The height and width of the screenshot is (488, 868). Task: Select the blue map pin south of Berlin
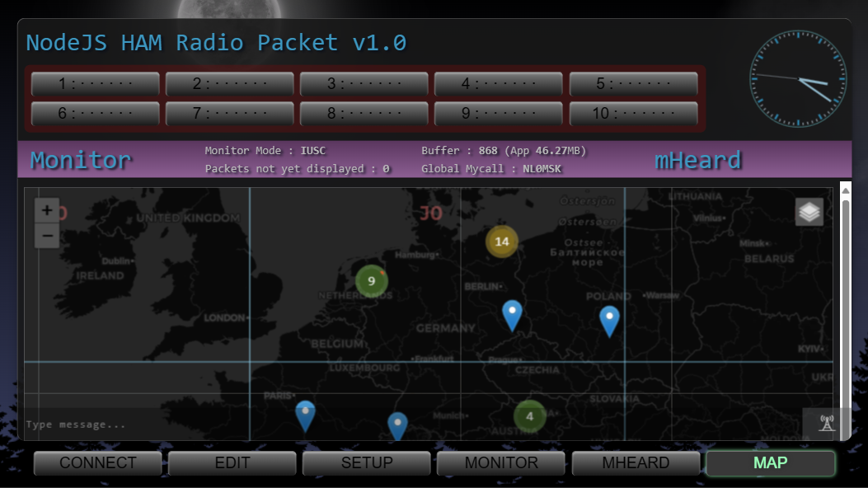512,316
